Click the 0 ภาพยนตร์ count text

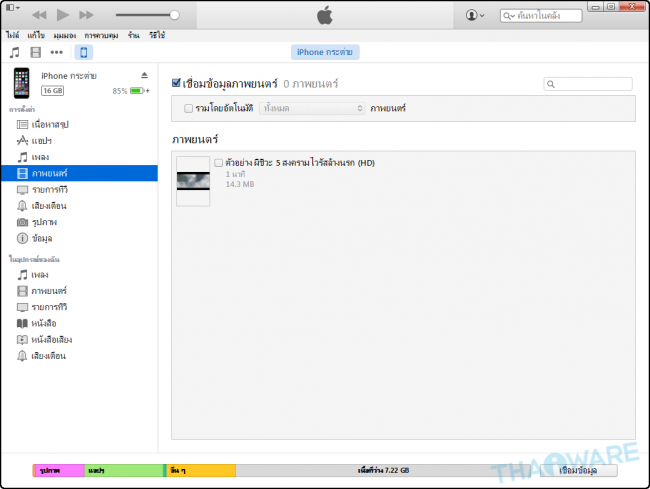coord(311,84)
